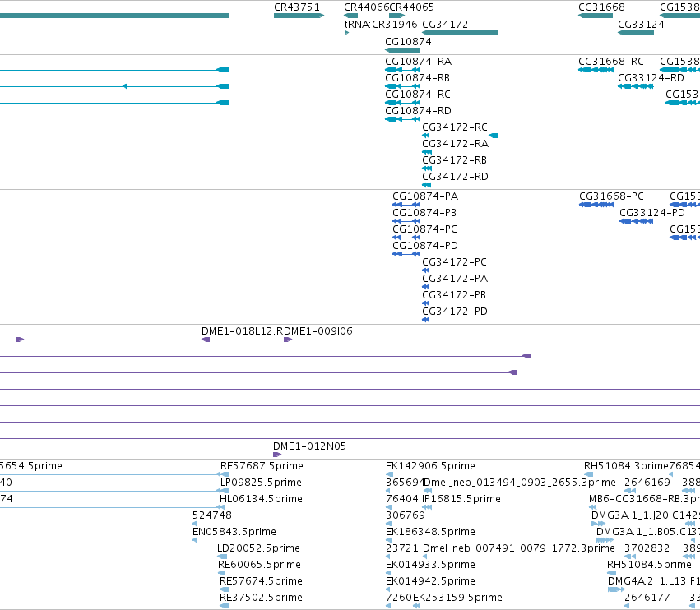Select transcript CG10874-RA
The width and height of the screenshot is (700, 610).
click(x=403, y=70)
